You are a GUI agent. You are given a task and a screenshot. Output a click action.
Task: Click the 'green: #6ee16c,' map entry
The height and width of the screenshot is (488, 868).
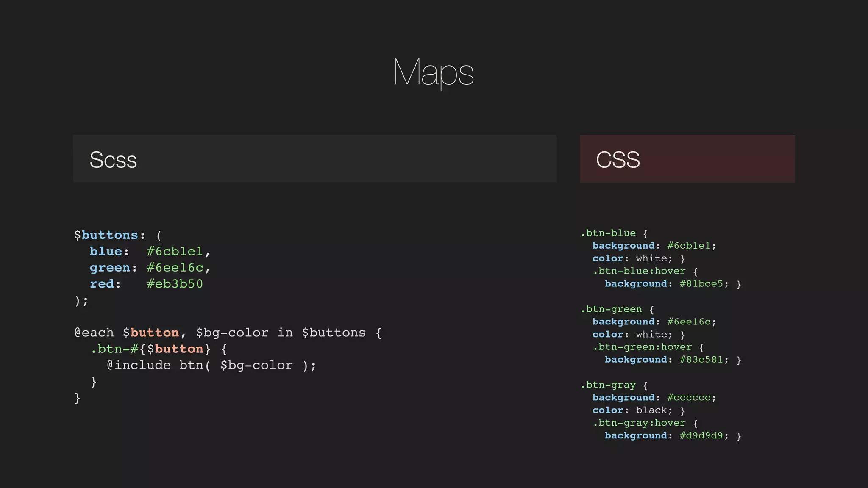tap(150, 268)
